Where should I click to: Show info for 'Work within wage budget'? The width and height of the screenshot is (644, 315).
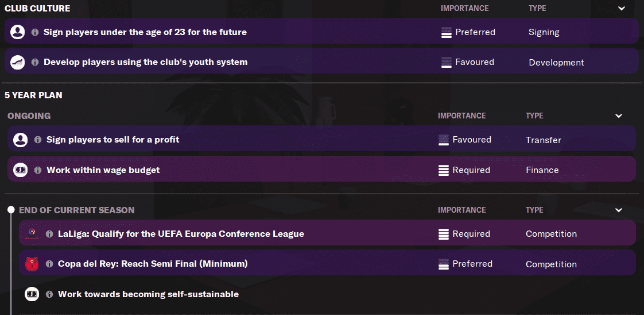coord(38,170)
